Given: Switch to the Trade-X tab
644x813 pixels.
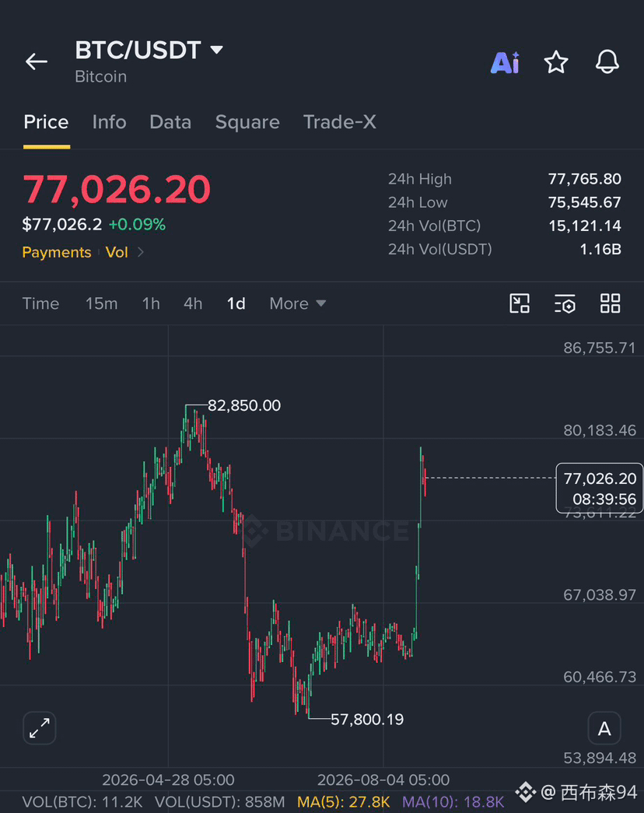Looking at the screenshot, I should (340, 122).
